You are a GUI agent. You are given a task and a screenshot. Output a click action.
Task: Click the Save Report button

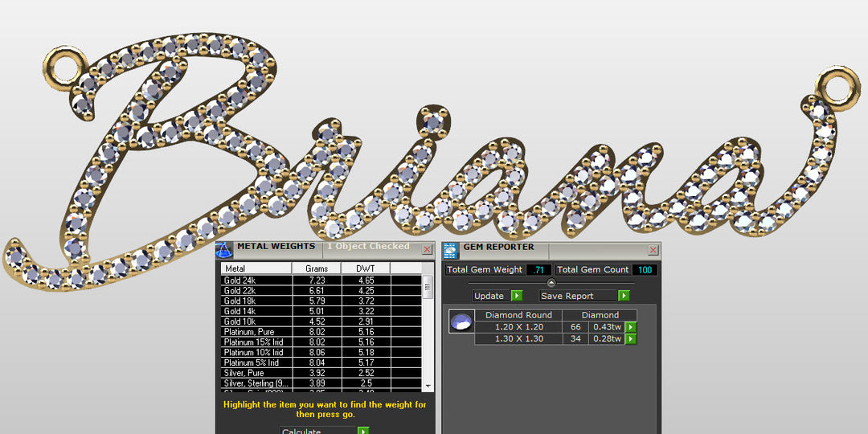(x=579, y=296)
